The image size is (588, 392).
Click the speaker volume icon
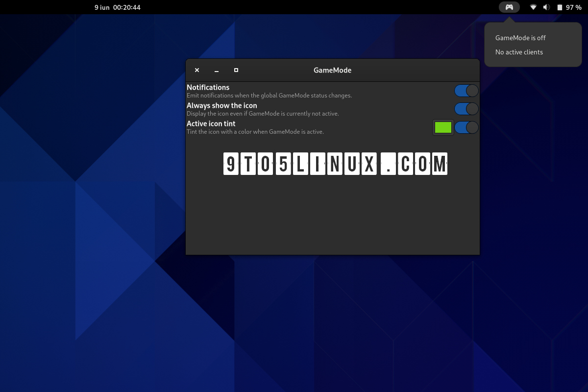546,7
